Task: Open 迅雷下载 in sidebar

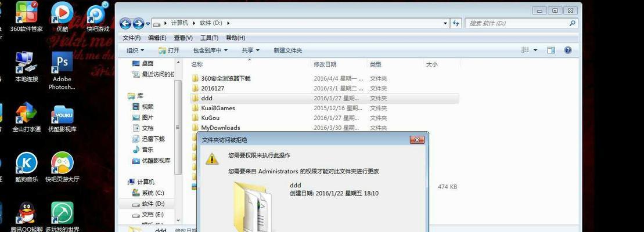Action: pyautogui.click(x=148, y=139)
